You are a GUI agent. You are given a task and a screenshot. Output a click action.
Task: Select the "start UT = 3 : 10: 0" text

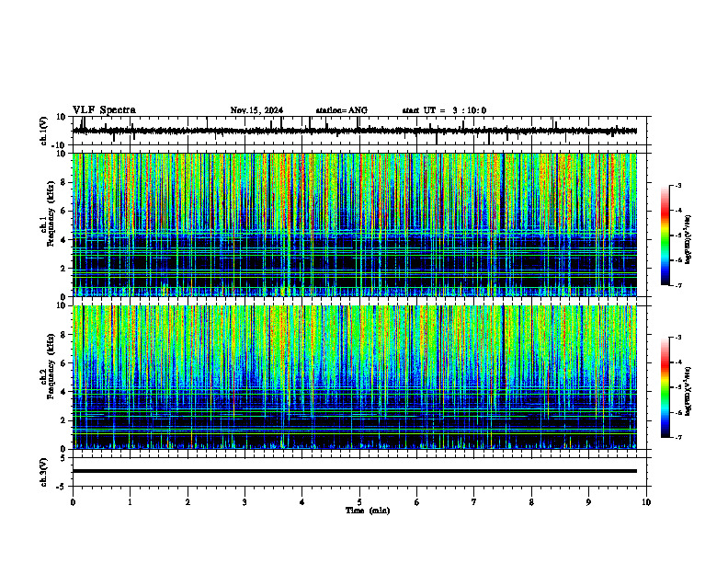[x=444, y=110]
